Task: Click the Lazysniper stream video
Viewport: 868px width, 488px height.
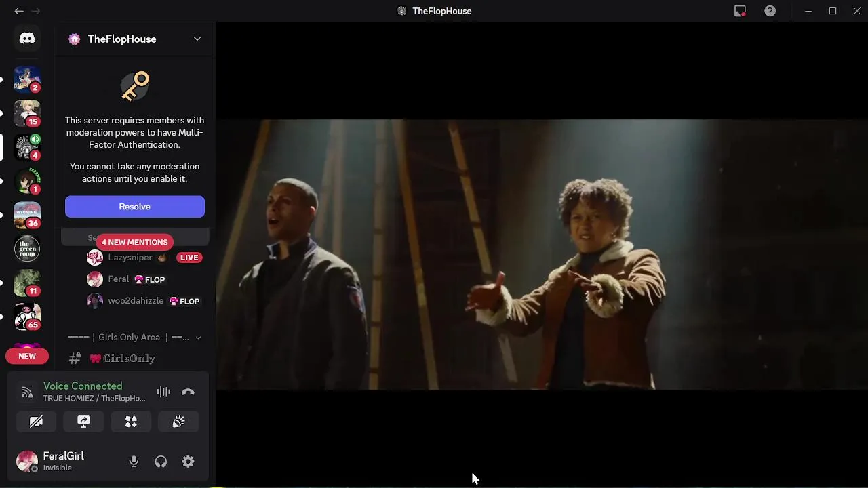Action: 542,255
